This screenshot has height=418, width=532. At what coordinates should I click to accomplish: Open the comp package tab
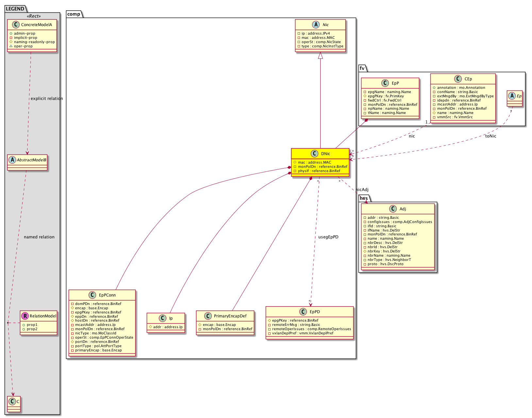coord(74,14)
